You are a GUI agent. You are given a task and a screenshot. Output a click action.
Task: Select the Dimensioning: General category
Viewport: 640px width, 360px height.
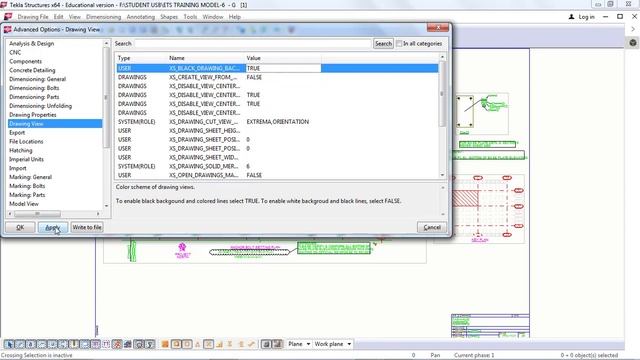click(37, 79)
